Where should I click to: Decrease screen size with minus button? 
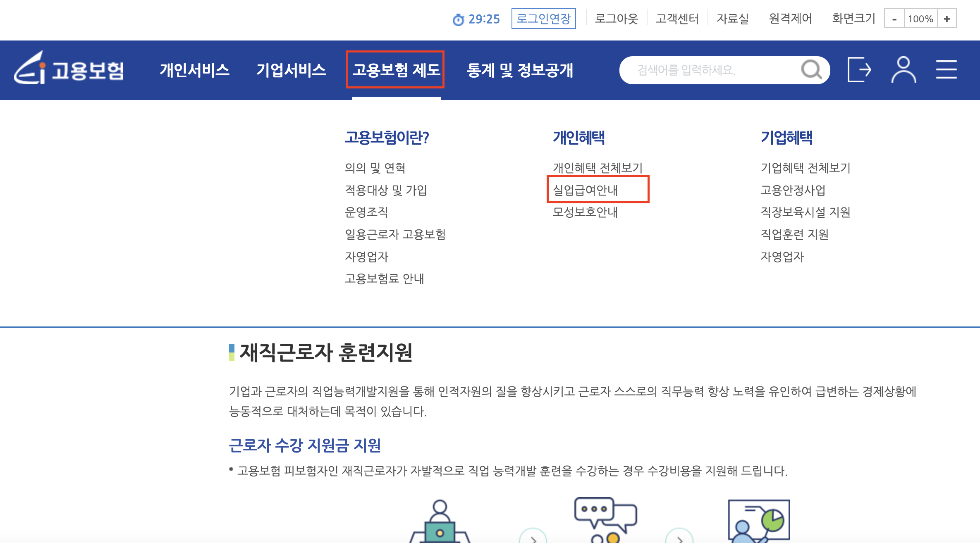[x=894, y=19]
